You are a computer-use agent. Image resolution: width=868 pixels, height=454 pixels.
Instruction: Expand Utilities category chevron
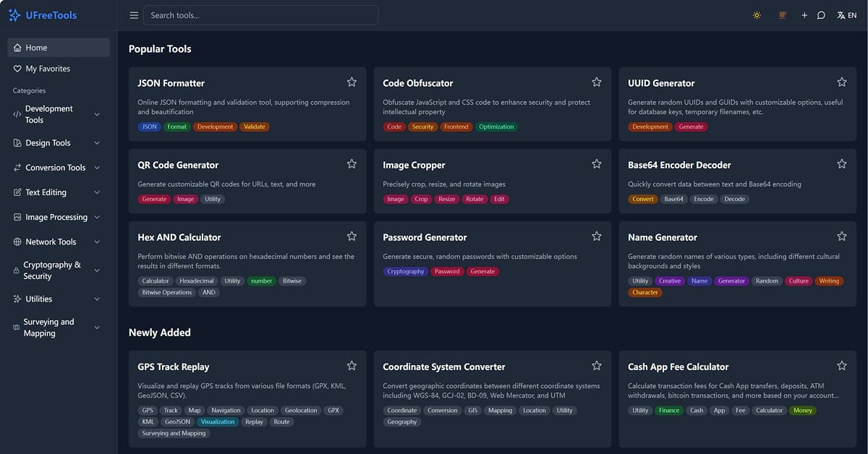click(x=97, y=299)
